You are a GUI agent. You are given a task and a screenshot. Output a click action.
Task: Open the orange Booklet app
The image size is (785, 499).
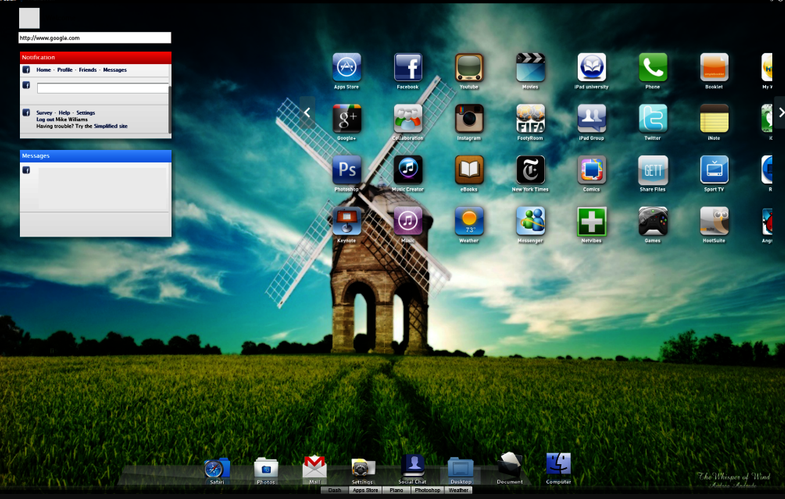[714, 67]
